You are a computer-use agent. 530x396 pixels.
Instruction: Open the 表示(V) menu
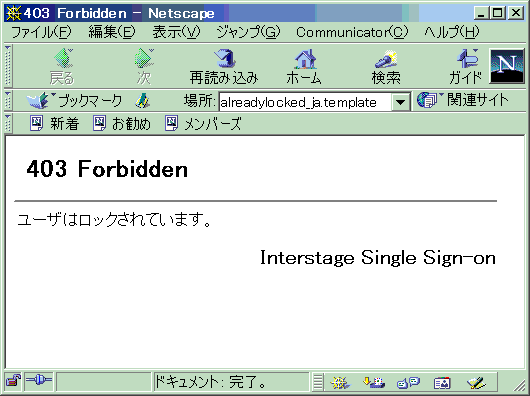[176, 32]
